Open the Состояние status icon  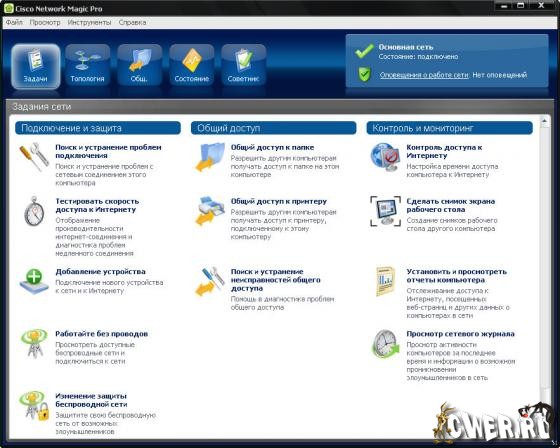click(x=192, y=66)
